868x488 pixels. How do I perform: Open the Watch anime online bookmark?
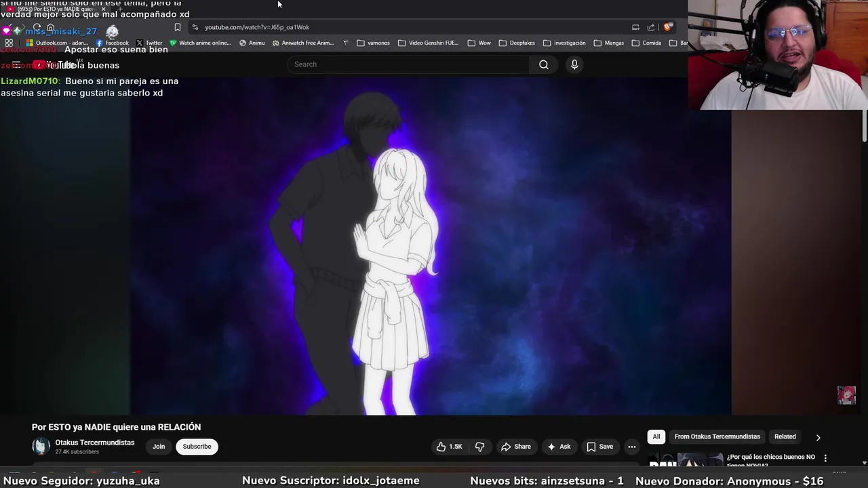(201, 43)
